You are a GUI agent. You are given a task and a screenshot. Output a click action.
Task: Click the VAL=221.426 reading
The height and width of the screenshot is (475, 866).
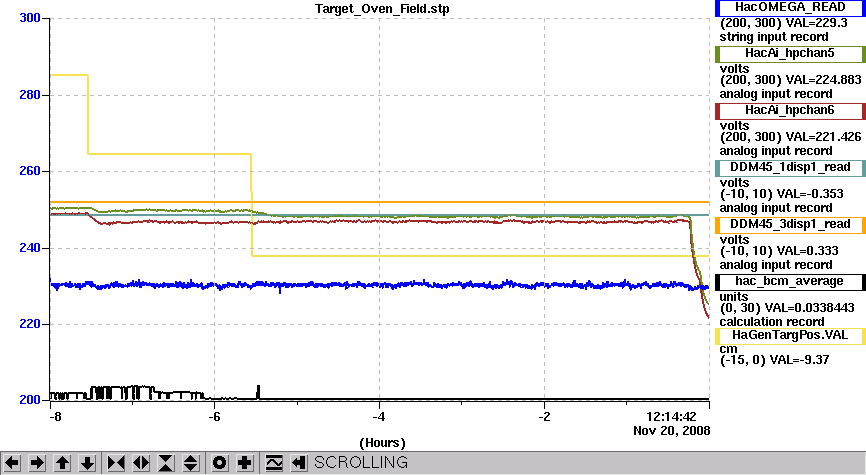823,137
